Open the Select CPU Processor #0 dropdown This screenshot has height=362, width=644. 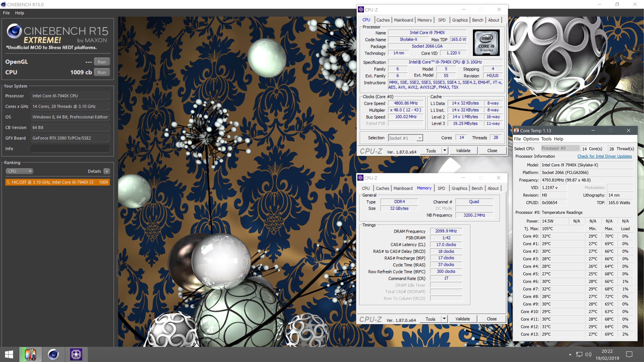560,148
